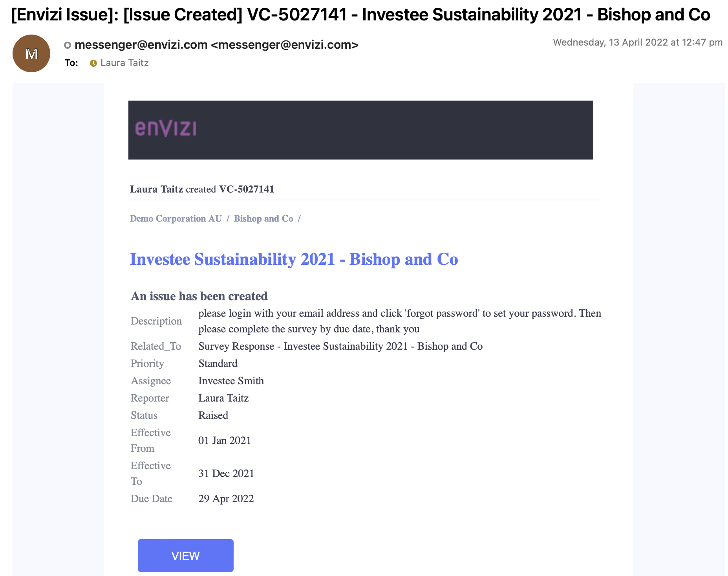Click the VC-5027141 issue number text

coord(247,189)
